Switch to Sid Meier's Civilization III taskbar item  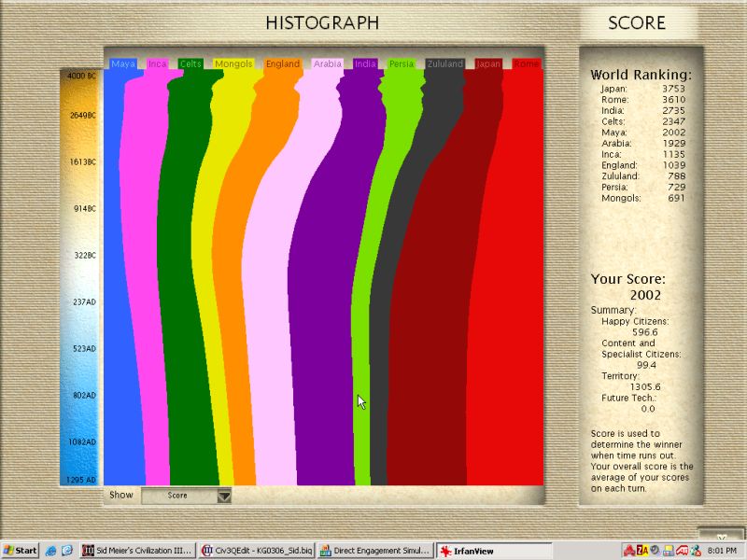click(138, 551)
